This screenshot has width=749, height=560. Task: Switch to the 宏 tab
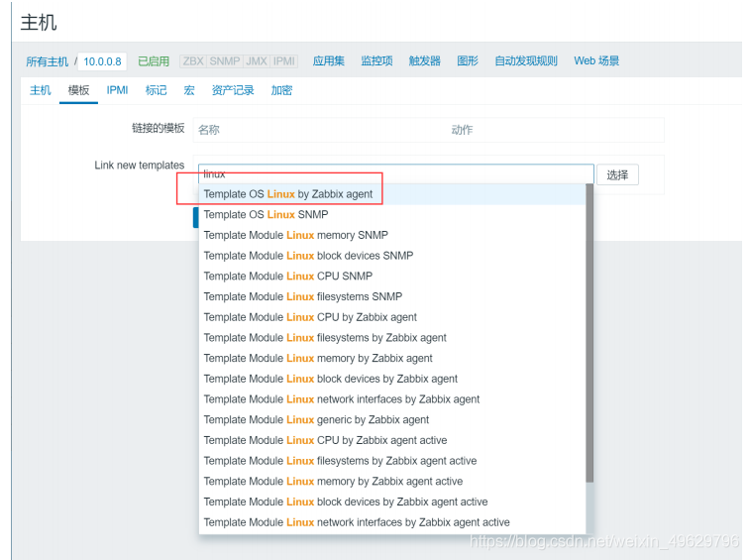coord(189,90)
